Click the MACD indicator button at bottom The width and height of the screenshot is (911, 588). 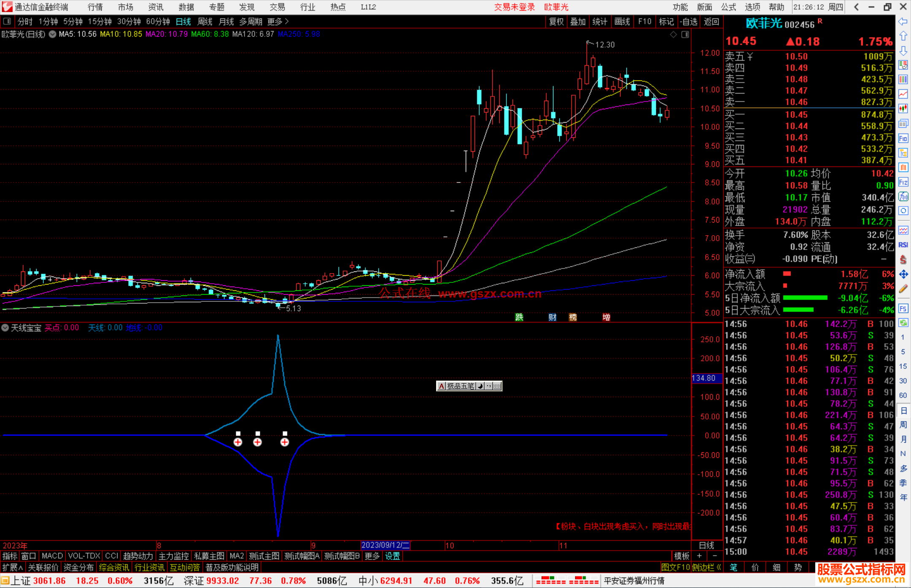coord(52,556)
